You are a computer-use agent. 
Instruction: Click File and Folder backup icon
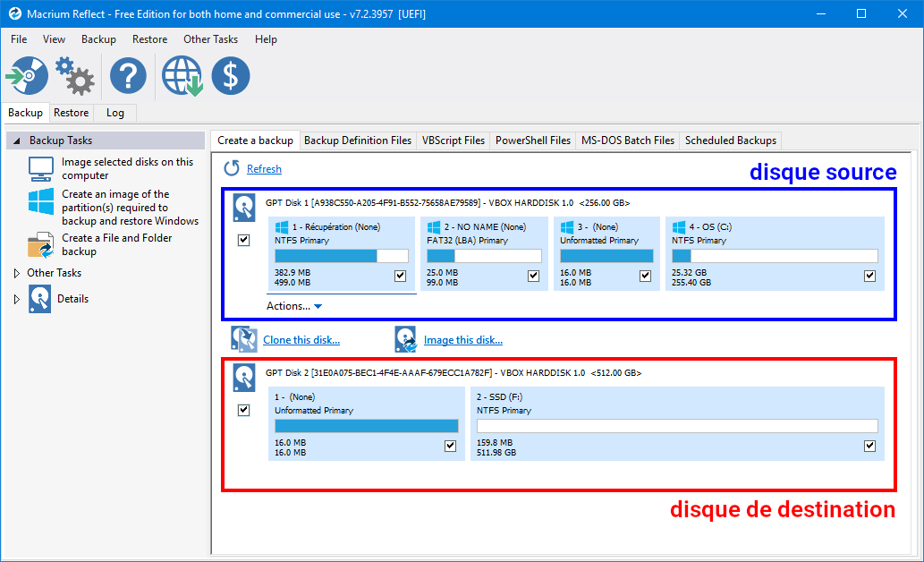coord(40,244)
